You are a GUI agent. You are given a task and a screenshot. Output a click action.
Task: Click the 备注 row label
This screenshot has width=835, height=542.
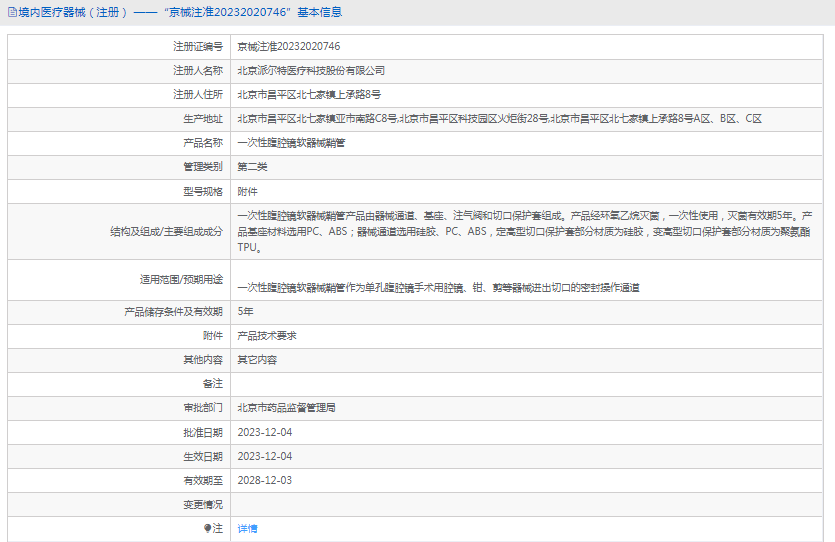click(213, 384)
